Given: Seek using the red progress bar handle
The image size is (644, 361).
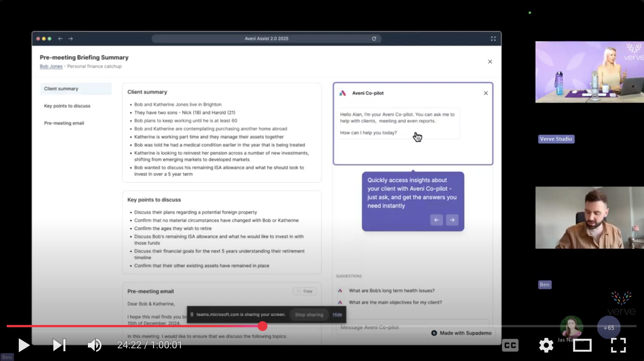Looking at the screenshot, I should 262,326.
